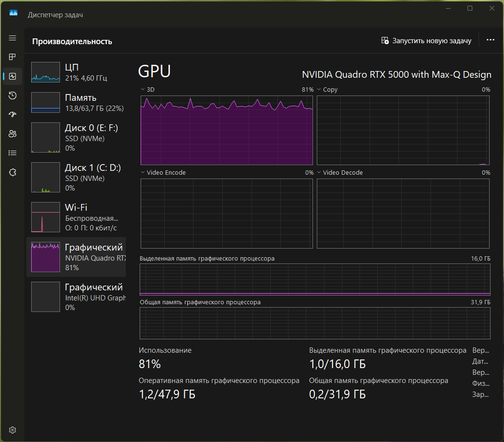Select the Wi-Fi performance item

pyautogui.click(x=77, y=217)
